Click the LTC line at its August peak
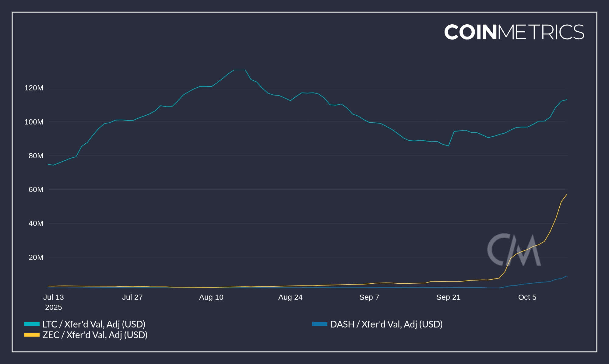 (239, 70)
